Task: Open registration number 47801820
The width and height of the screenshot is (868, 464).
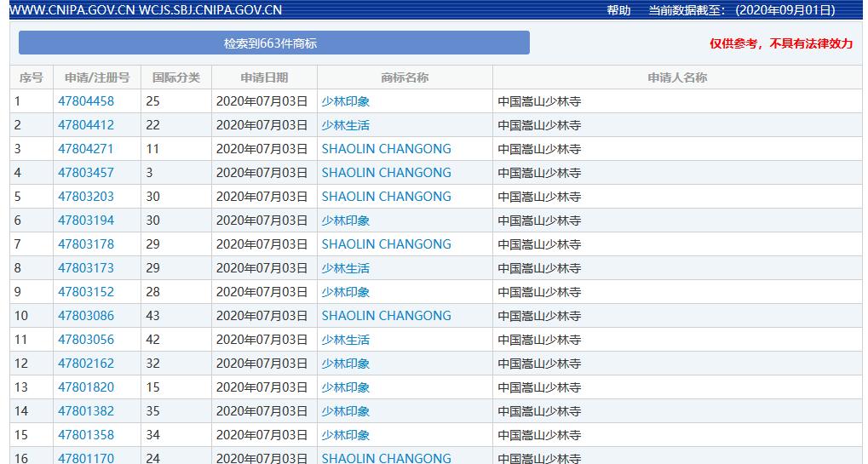Action: pos(86,387)
